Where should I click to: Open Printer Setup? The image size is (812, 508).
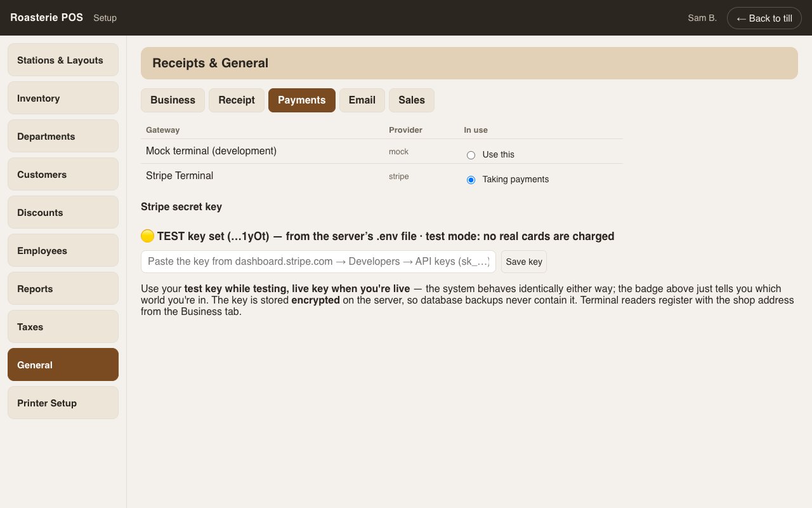63,403
